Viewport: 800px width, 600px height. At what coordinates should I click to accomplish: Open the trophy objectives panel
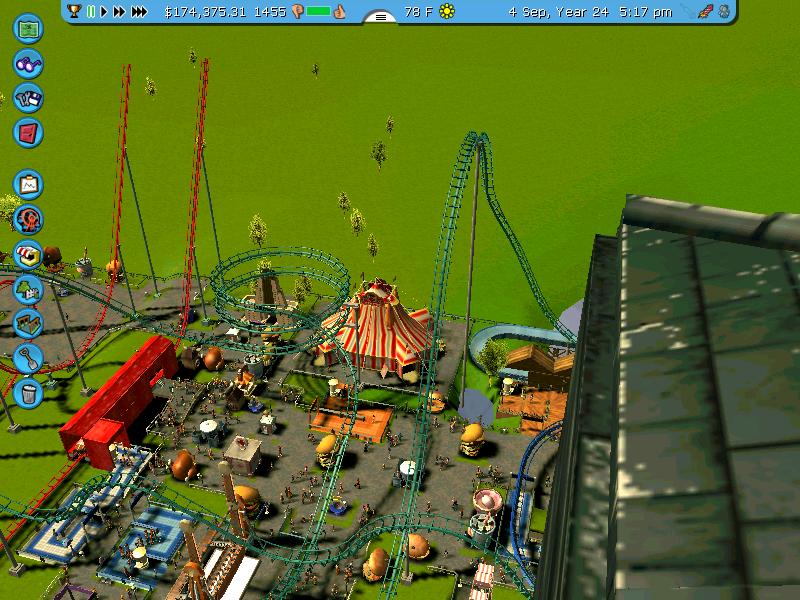pos(74,11)
